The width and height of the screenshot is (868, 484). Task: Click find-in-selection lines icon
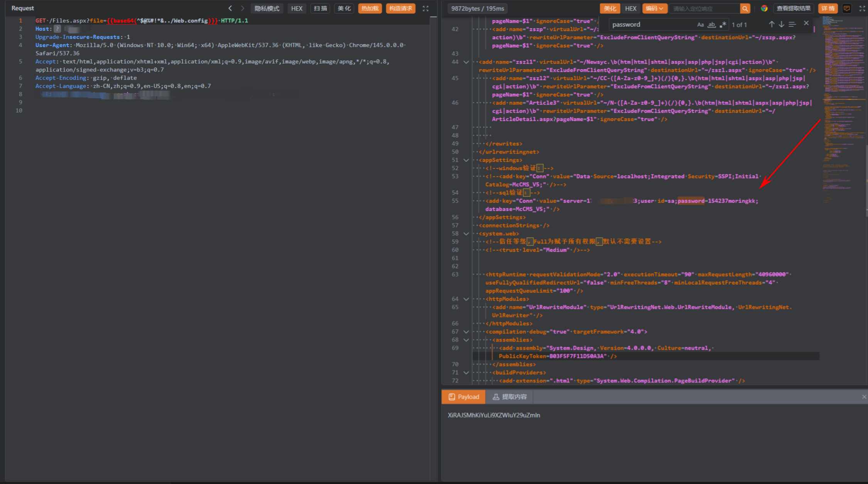tap(792, 24)
